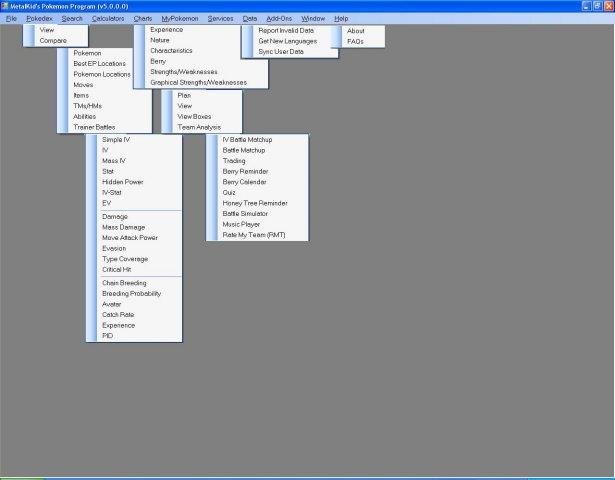Select TMs/HMs in the Search menu
Image resolution: width=615 pixels, height=480 pixels.
pos(87,106)
